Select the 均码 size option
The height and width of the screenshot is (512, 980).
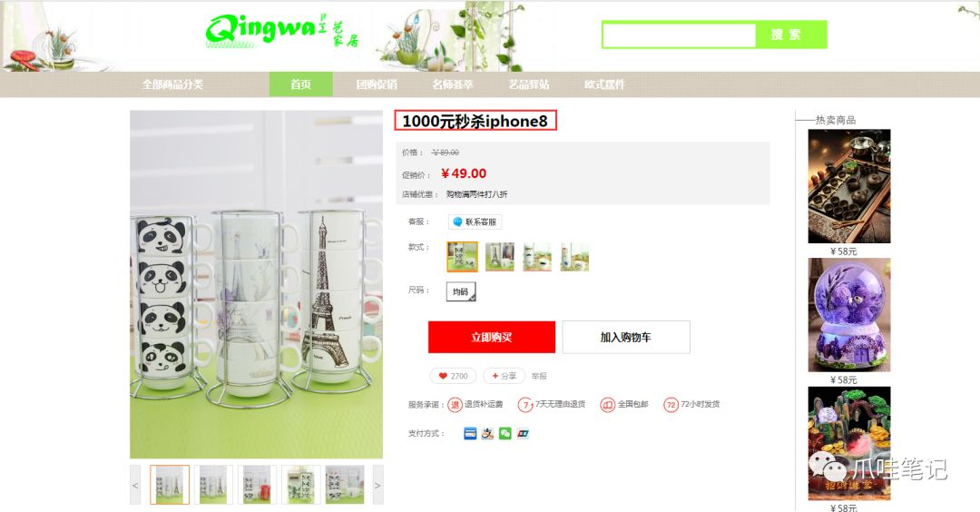(461, 291)
